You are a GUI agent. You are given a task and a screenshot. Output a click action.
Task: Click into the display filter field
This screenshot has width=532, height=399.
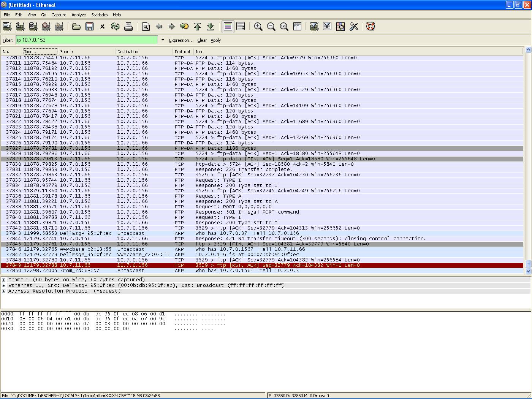[x=87, y=40]
